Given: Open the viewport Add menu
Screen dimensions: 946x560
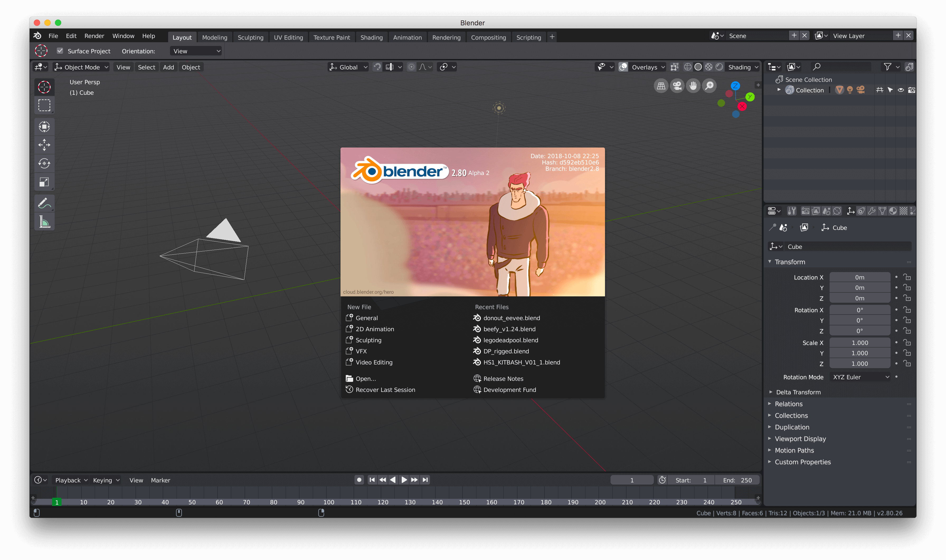Looking at the screenshot, I should (168, 67).
